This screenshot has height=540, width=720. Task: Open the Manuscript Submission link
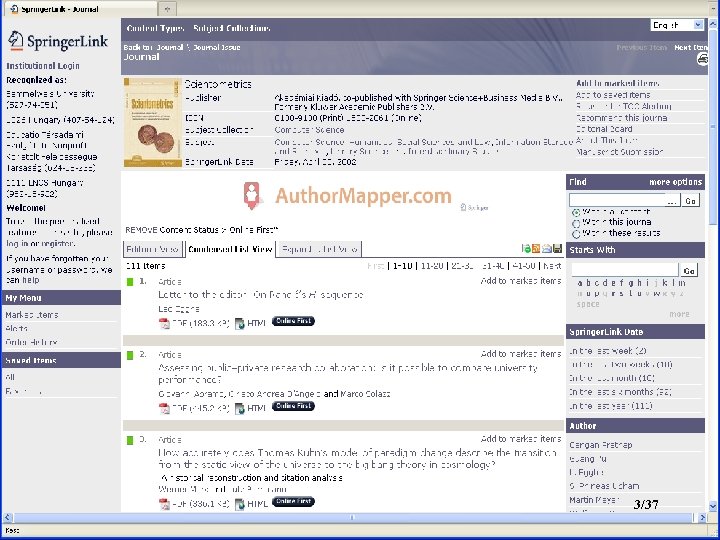tap(619, 152)
